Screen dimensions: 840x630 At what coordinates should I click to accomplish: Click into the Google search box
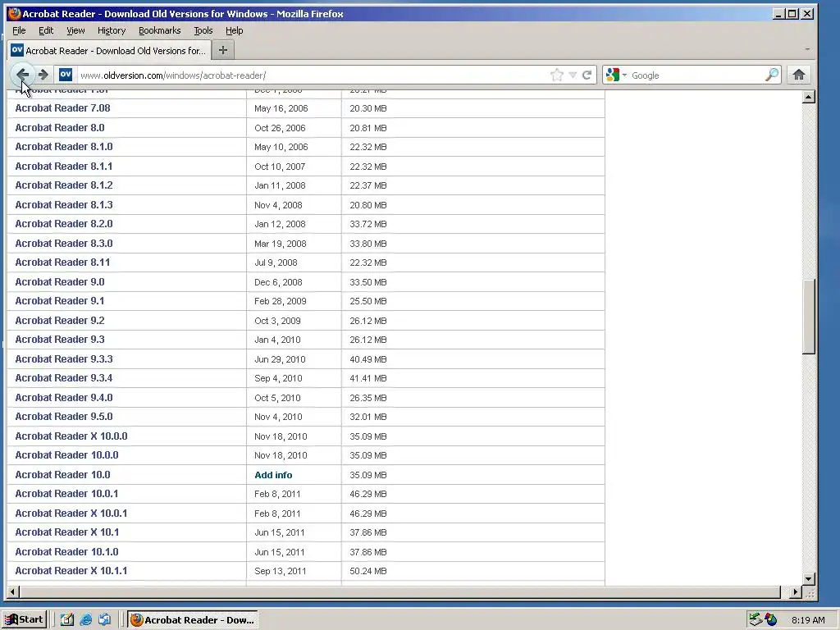click(x=696, y=75)
